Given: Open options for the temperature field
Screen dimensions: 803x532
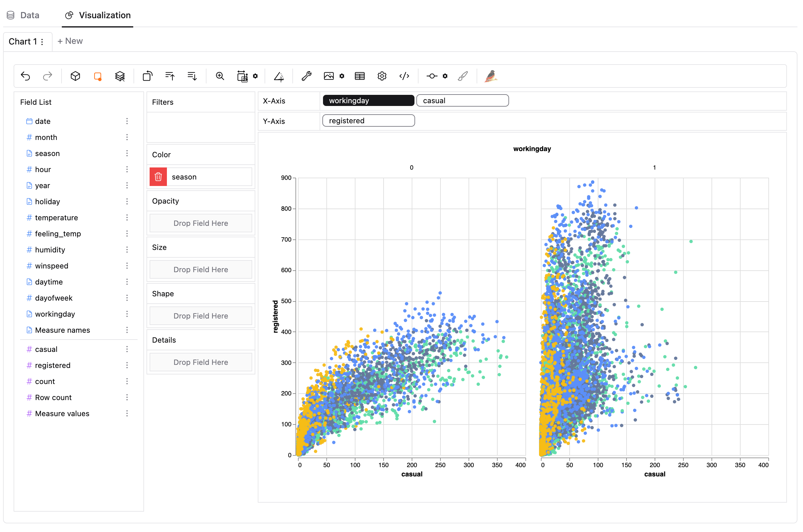Looking at the screenshot, I should pos(127,217).
